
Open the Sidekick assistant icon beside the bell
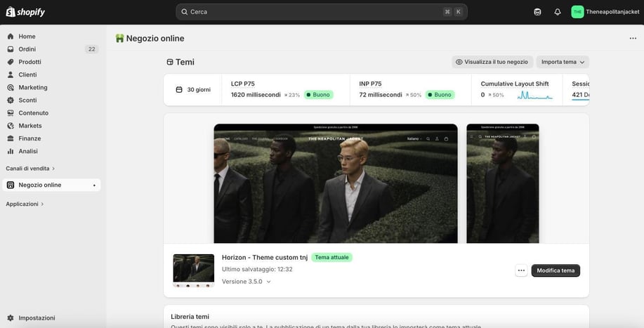(538, 12)
